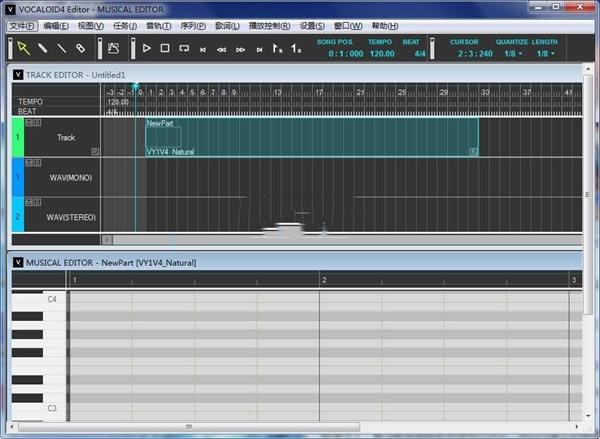
Task: Click the C4 piano key
Action: point(39,299)
